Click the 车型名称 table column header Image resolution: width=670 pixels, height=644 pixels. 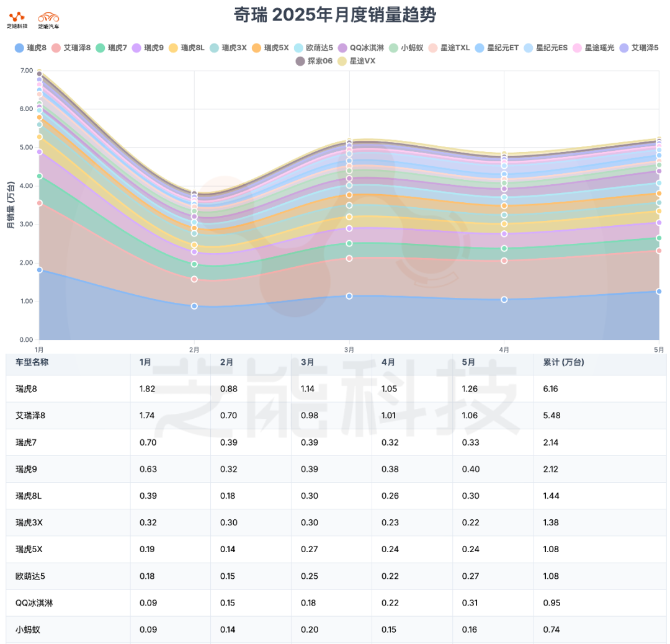(x=32, y=362)
